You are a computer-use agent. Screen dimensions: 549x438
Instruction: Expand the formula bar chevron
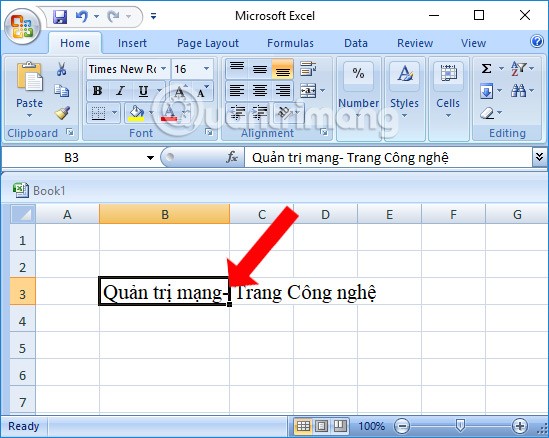pos(539,156)
